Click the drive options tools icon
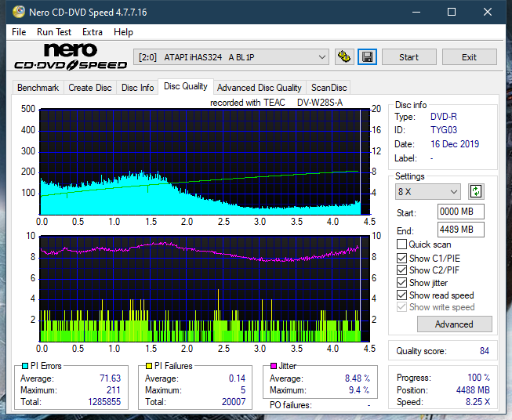 coord(344,57)
